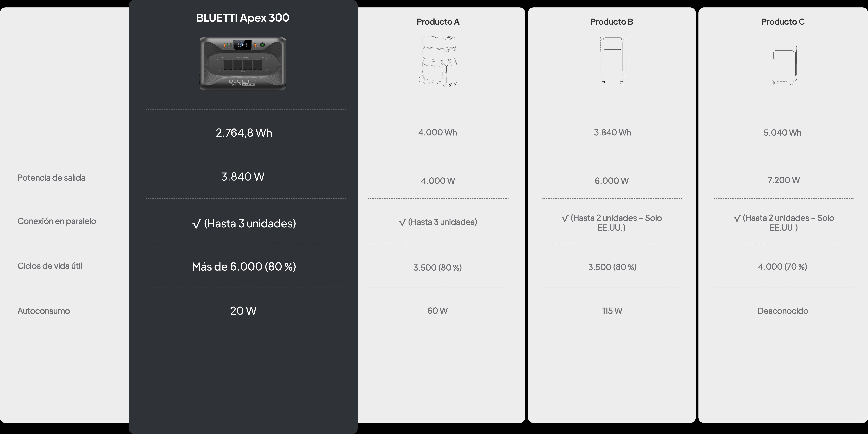Screen dimensions: 868x434
Task: Click the Potencia de salida row label
Action: coord(51,178)
